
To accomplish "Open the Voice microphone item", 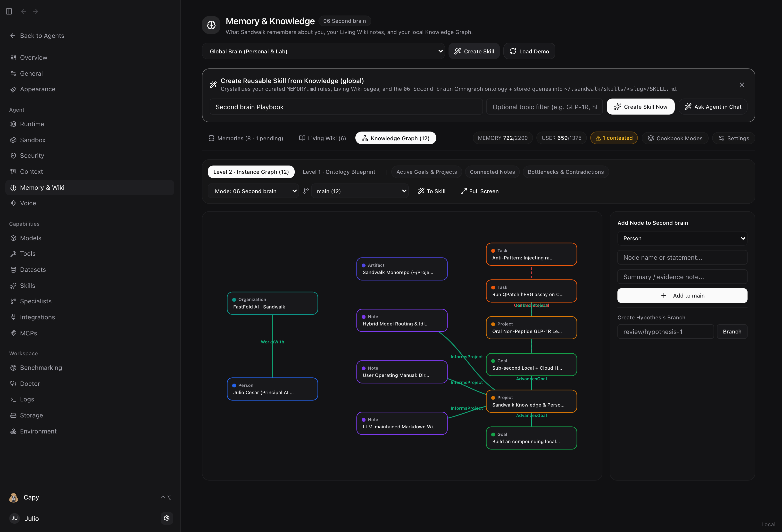I will point(90,203).
